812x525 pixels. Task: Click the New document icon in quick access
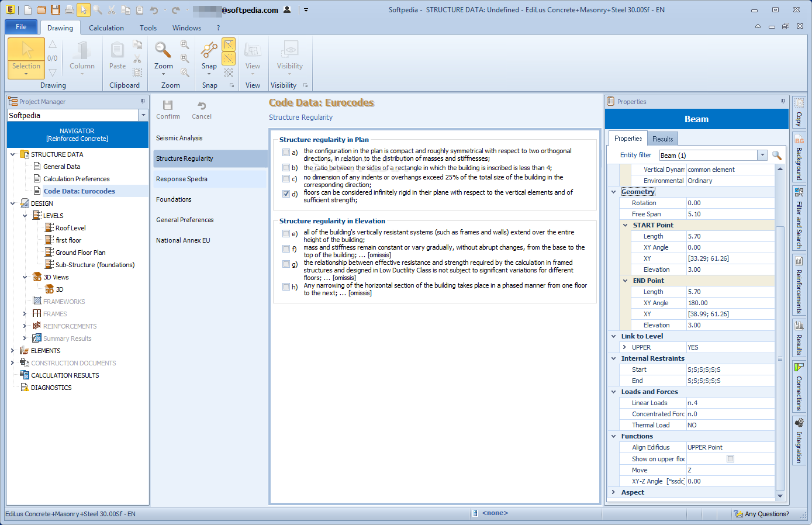(28, 10)
